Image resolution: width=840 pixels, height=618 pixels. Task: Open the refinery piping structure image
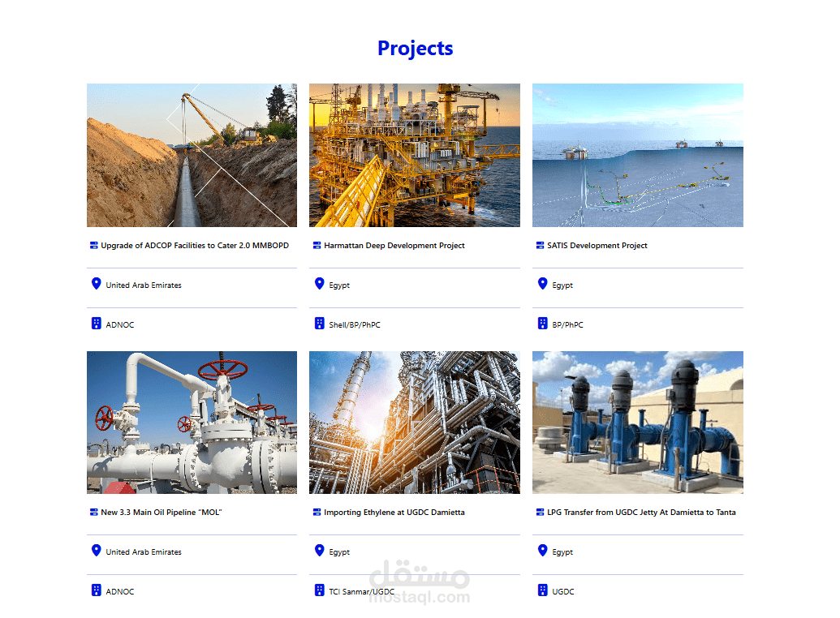point(415,423)
